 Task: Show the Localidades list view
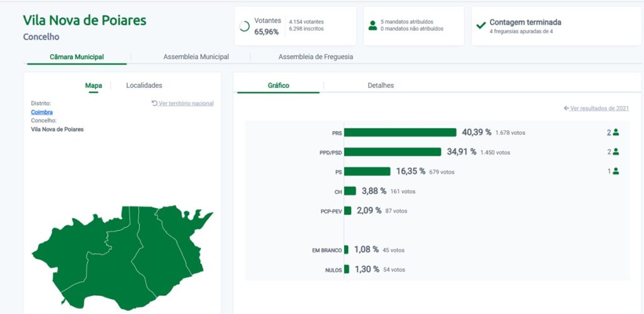click(144, 85)
